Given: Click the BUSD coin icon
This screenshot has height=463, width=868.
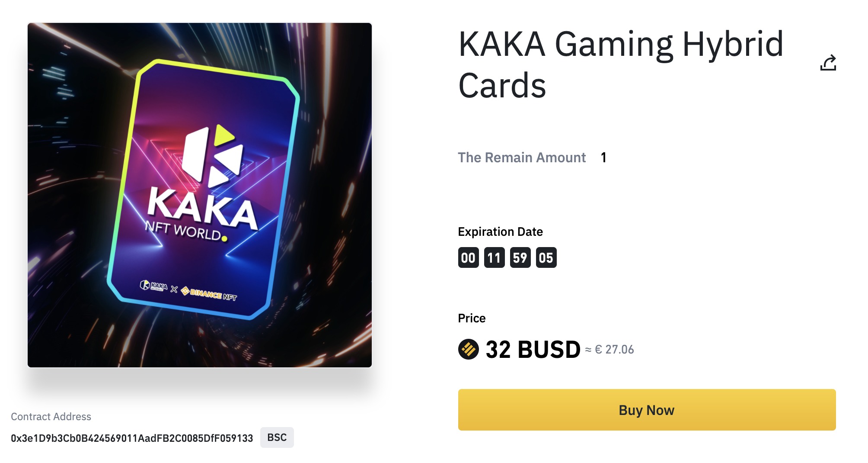Looking at the screenshot, I should pos(468,349).
